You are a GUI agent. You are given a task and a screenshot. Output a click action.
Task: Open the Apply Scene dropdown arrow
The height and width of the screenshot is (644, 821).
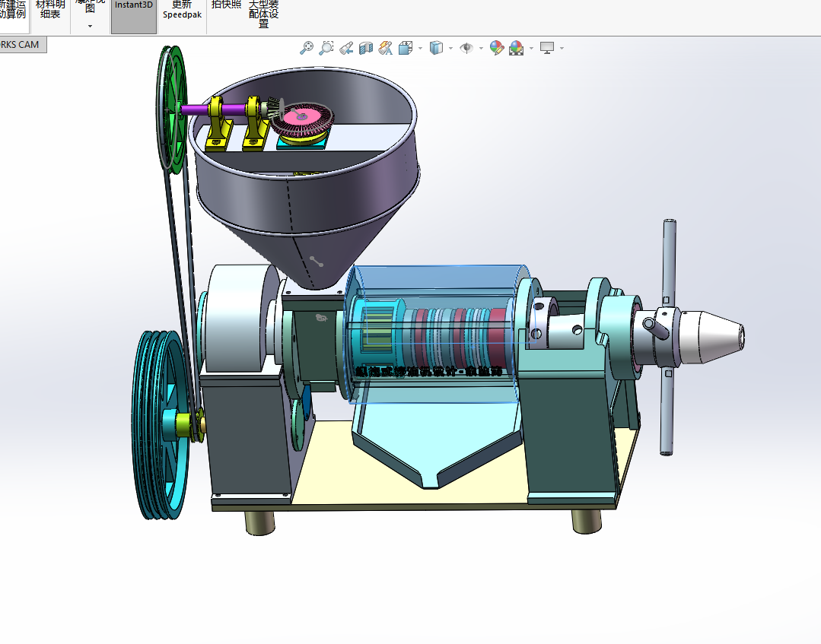click(531, 48)
